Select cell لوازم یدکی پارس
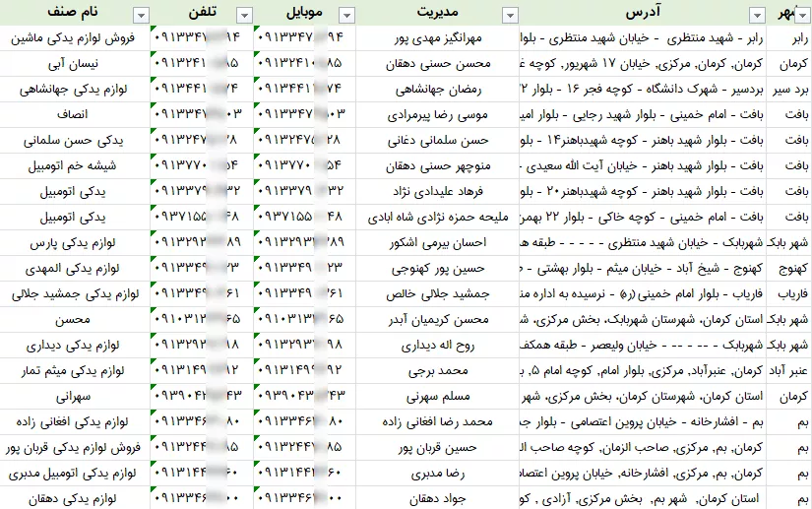 point(75,243)
